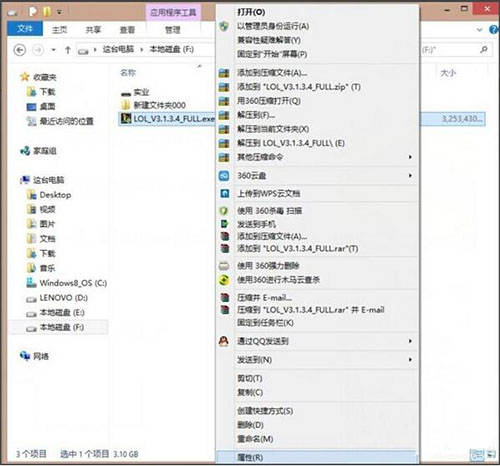Viewport: 500px width, 466px height.
Task: Click the QQ penguin icon in menu
Action: (x=224, y=341)
